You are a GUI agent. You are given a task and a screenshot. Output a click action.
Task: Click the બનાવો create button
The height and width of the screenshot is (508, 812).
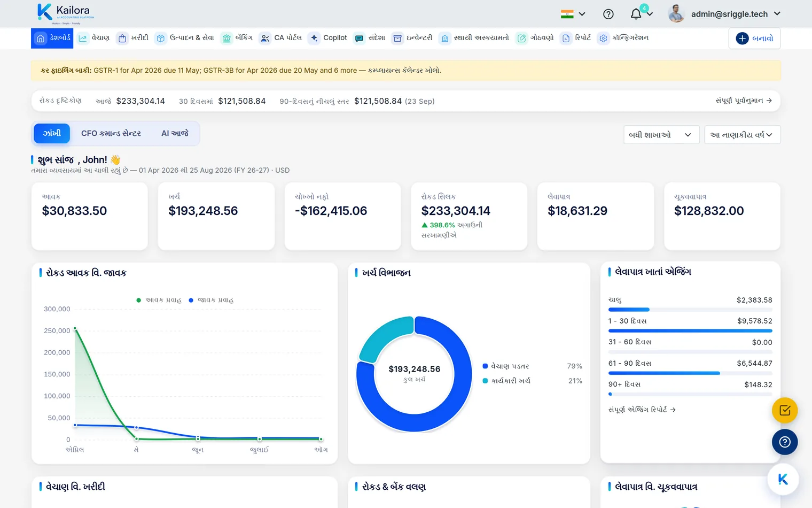(x=754, y=39)
